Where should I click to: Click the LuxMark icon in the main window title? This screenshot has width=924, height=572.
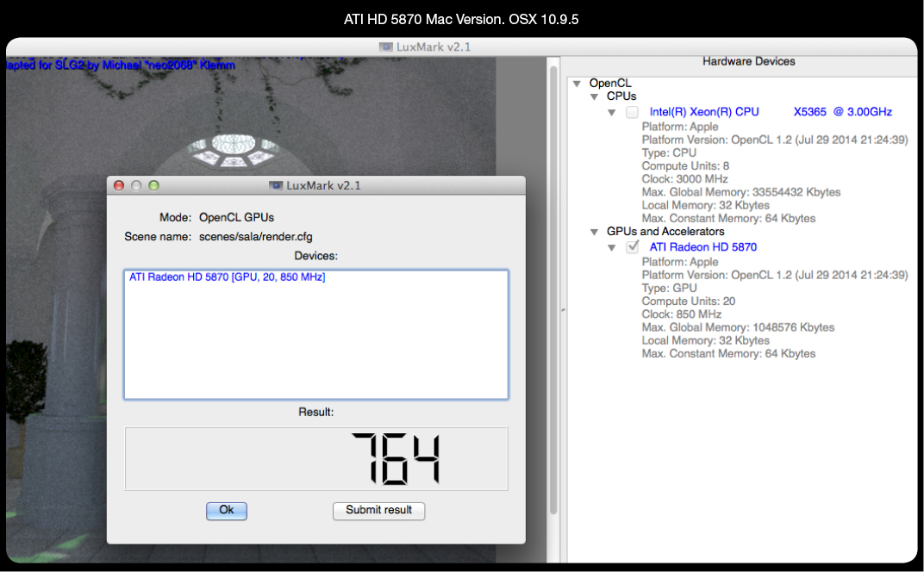[x=385, y=47]
